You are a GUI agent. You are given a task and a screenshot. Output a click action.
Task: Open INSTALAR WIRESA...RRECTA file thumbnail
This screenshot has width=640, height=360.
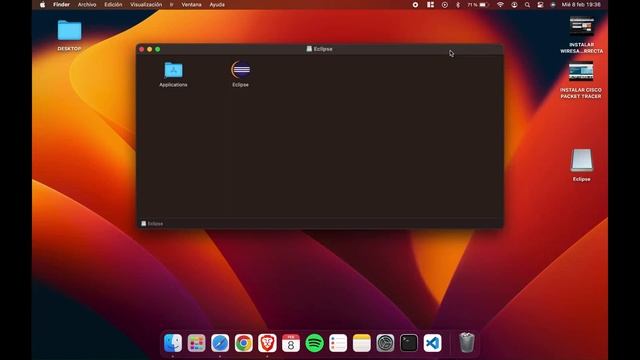(582, 27)
